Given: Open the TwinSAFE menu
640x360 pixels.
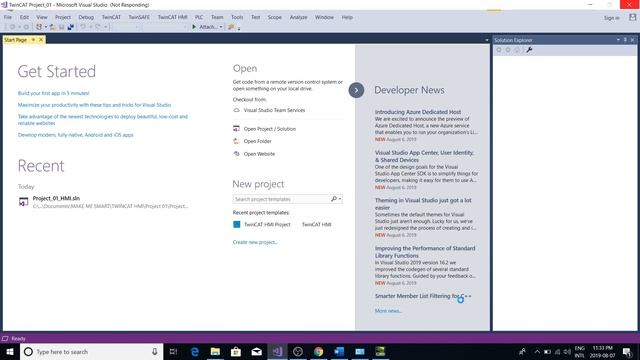Looking at the screenshot, I should [139, 17].
